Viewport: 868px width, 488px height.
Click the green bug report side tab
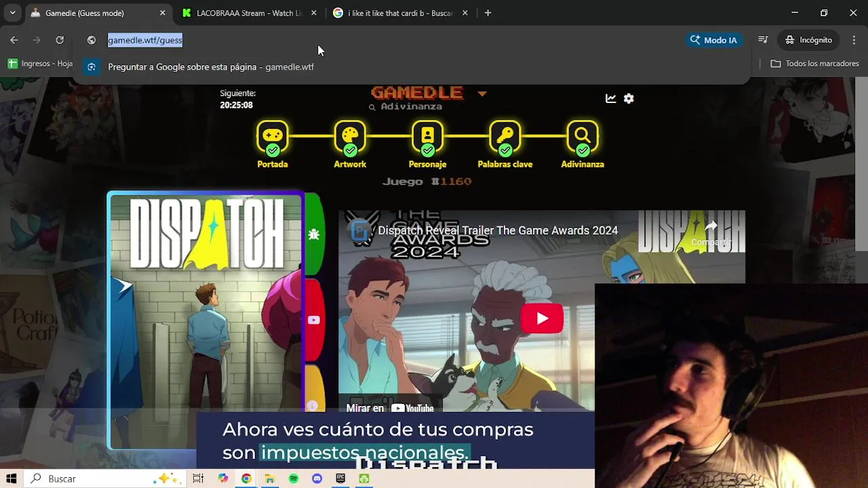point(313,235)
